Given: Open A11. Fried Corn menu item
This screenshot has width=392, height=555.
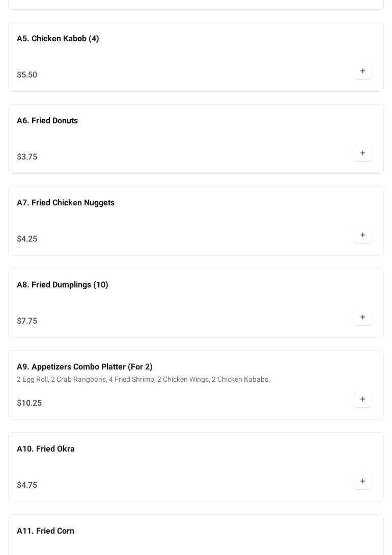Looking at the screenshot, I should (46, 531).
